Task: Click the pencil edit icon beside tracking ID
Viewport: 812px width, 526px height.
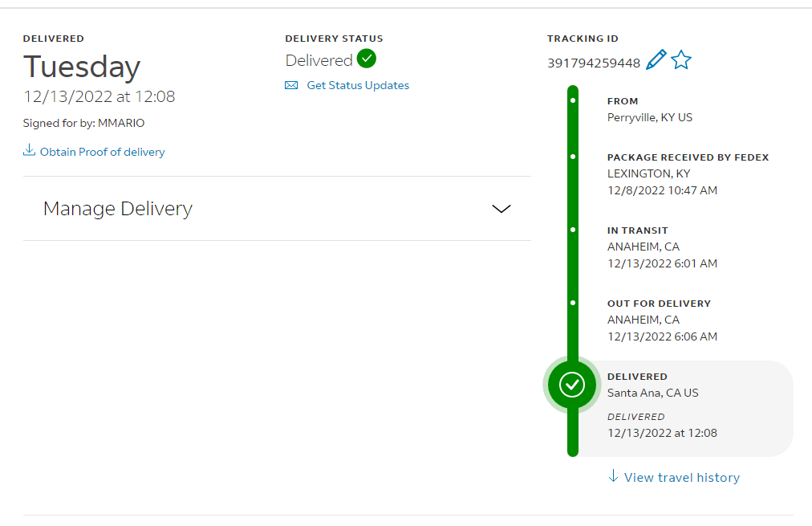Action: point(656,59)
